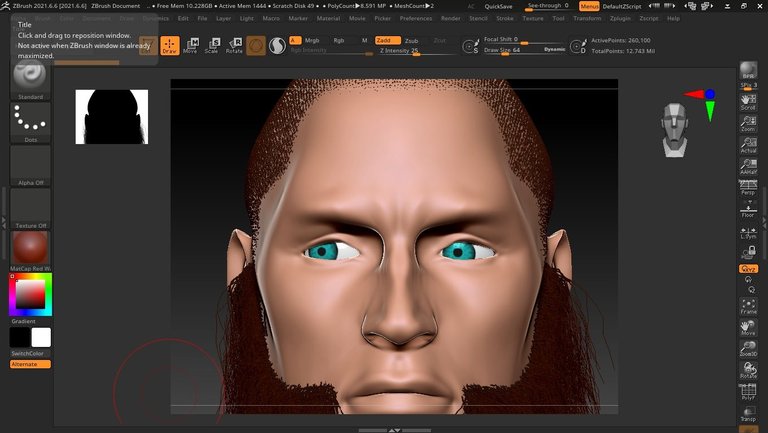The height and width of the screenshot is (433, 768).
Task: Enable Zadd sculpt mode
Action: [x=387, y=40]
